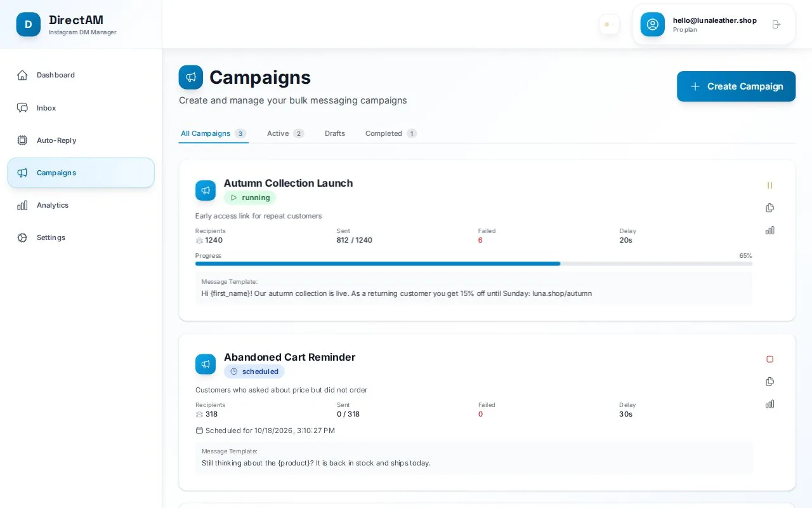Click the failed count 6
This screenshot has height=508, width=812.
[480, 240]
